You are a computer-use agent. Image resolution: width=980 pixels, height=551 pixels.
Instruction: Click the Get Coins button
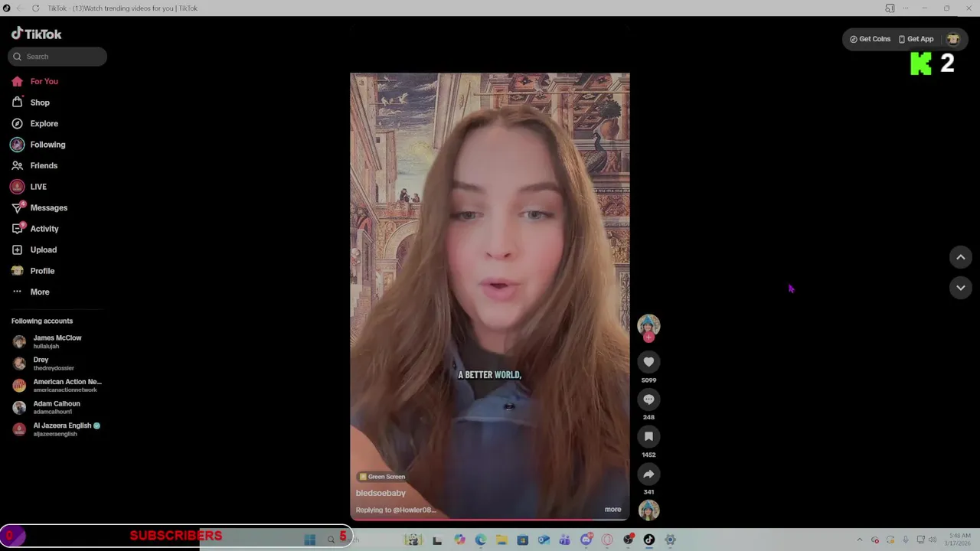pos(871,39)
